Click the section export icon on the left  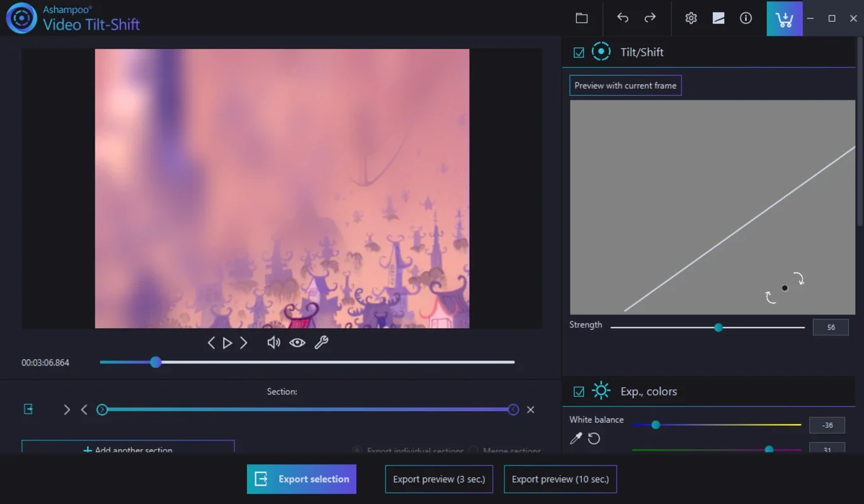28,409
